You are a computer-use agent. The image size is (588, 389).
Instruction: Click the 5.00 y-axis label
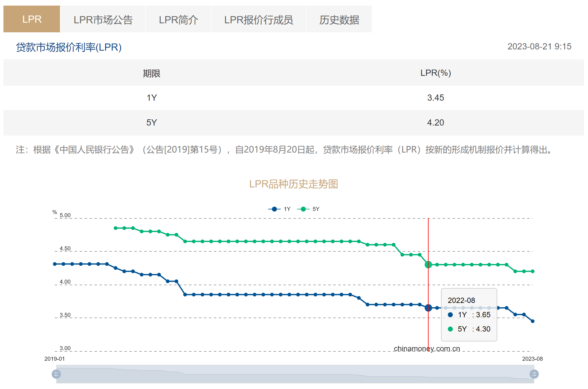[65, 215]
